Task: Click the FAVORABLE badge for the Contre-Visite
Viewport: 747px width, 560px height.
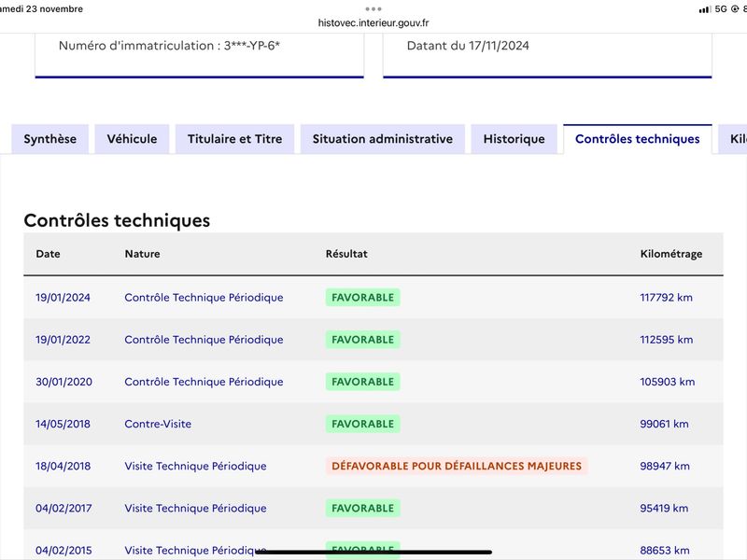Action: tap(363, 424)
